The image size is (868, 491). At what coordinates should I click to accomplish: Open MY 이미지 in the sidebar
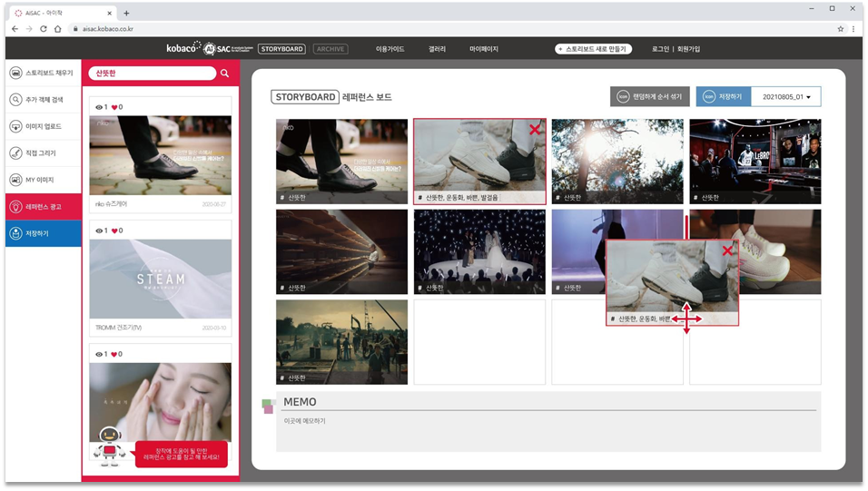pos(43,180)
